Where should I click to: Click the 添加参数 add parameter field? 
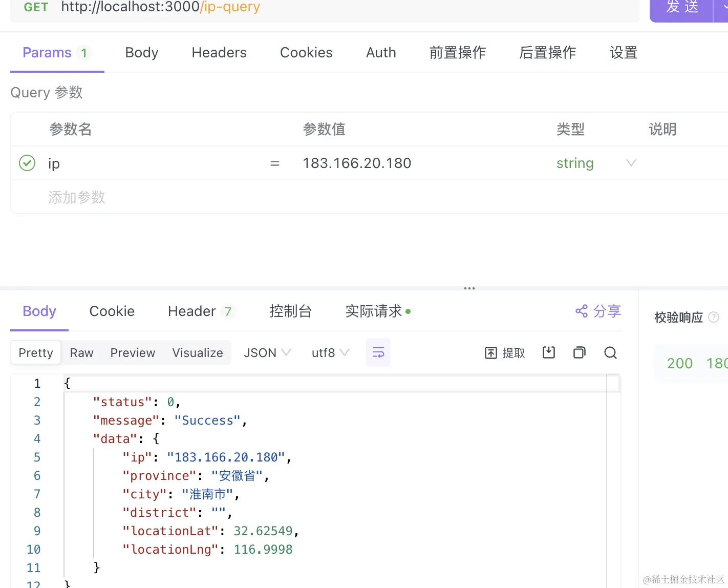[77, 197]
